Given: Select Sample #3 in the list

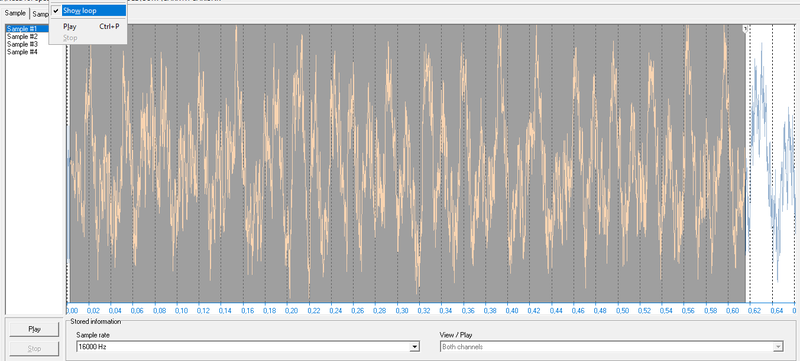Looking at the screenshot, I should tap(22, 44).
